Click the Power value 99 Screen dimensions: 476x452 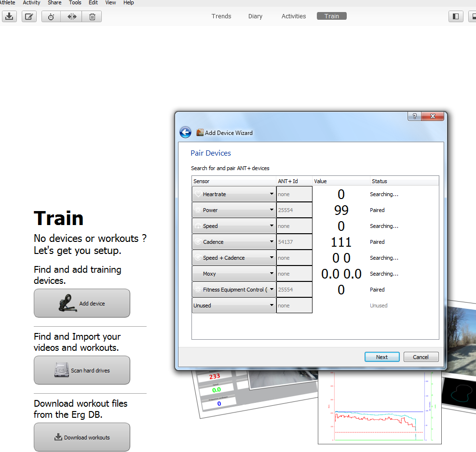(341, 210)
